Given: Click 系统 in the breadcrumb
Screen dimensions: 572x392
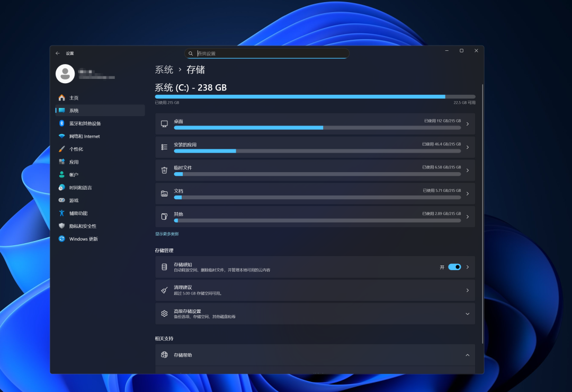Looking at the screenshot, I should pos(164,69).
